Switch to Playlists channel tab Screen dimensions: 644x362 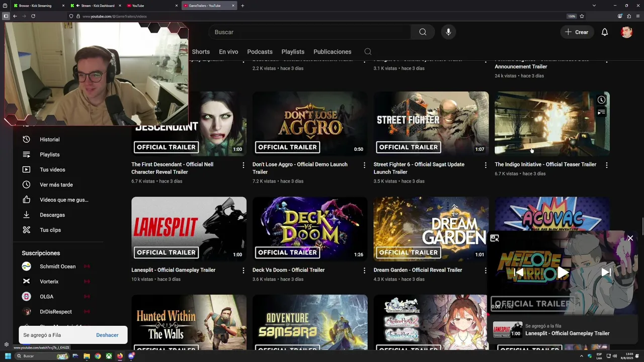(x=293, y=52)
